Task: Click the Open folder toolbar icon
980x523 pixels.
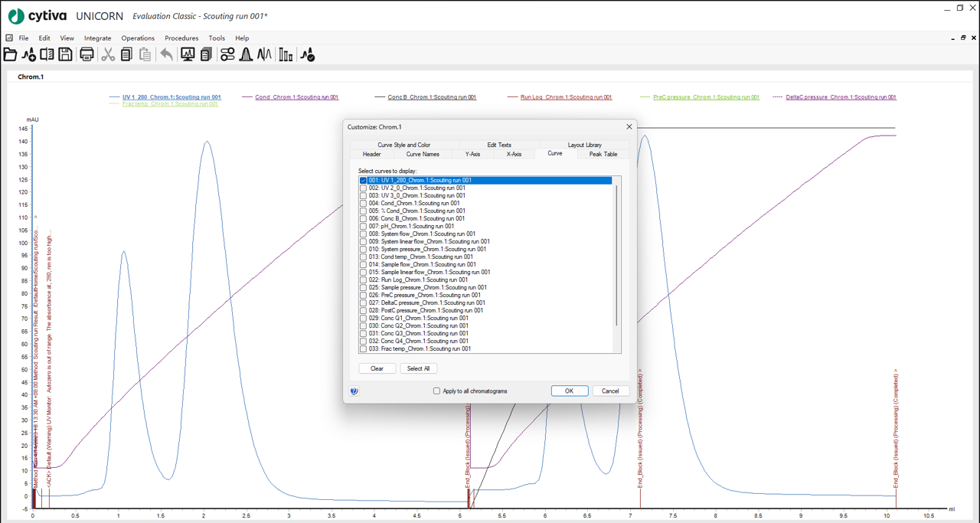Action: [x=10, y=54]
